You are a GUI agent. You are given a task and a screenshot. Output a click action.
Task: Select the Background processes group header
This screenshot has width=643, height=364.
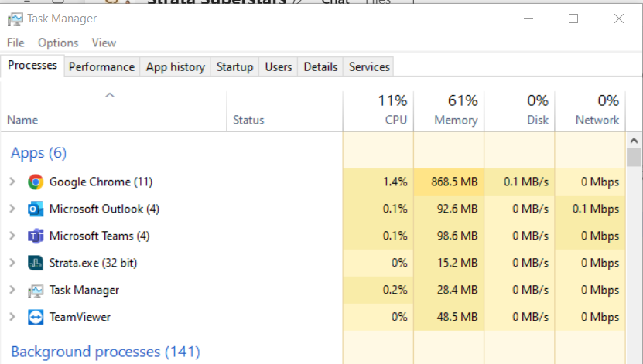pyautogui.click(x=105, y=352)
